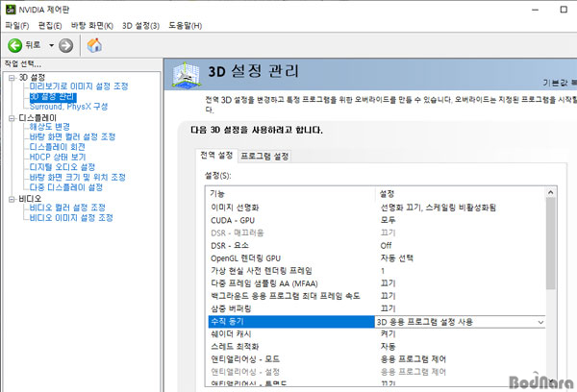The height and width of the screenshot is (392, 577).
Task: Click the NVIDIA title bar icon
Action: click(x=11, y=10)
